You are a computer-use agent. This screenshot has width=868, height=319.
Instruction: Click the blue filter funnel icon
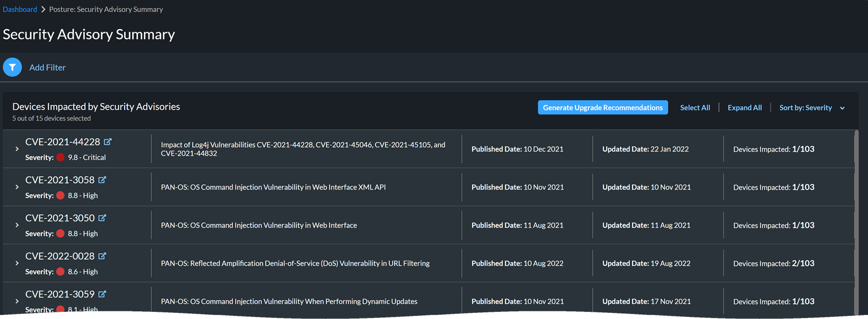point(12,67)
